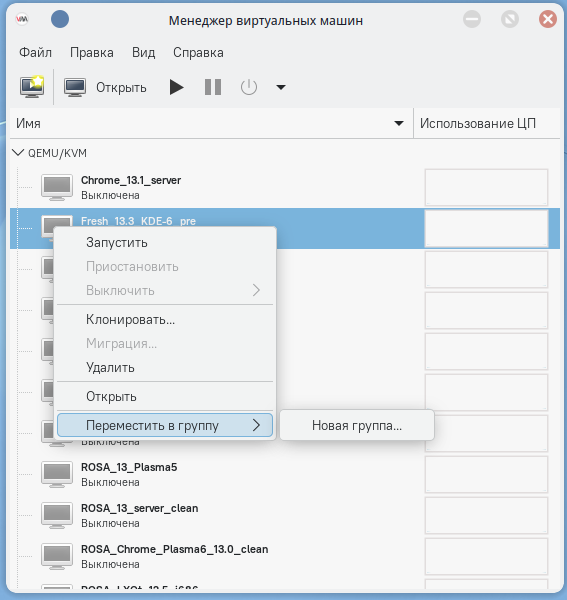Expand the Выключить submenu
Viewport: 567px width, 600px height.
coord(165,290)
